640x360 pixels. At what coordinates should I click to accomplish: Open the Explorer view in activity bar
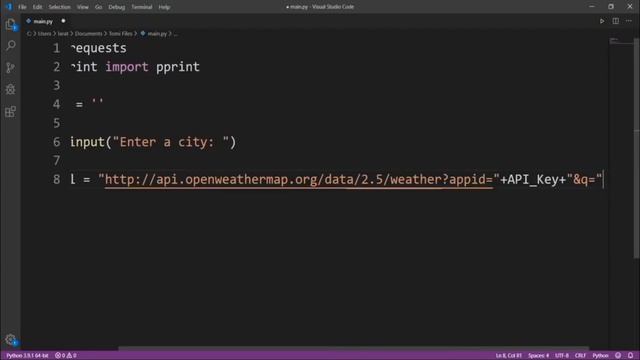(11, 24)
